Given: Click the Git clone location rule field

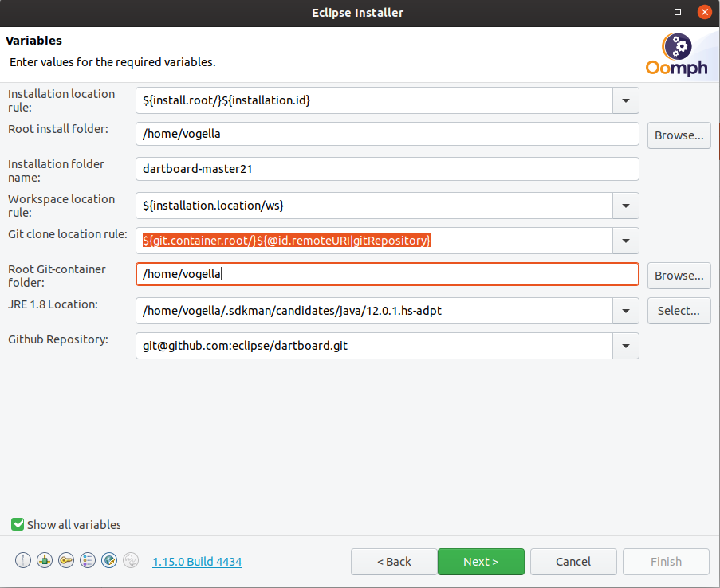Looking at the screenshot, I should point(374,241).
